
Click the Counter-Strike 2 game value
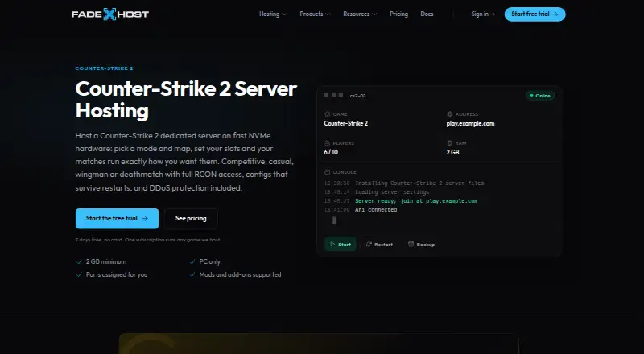pyautogui.click(x=346, y=124)
